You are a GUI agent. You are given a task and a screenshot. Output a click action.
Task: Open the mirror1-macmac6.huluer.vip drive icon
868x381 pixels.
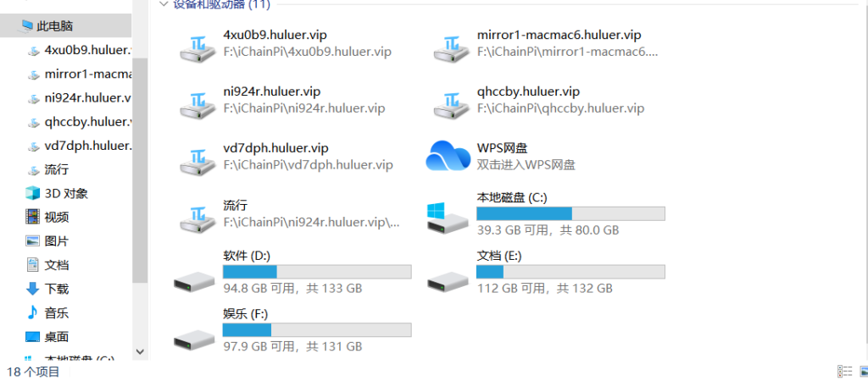click(452, 47)
